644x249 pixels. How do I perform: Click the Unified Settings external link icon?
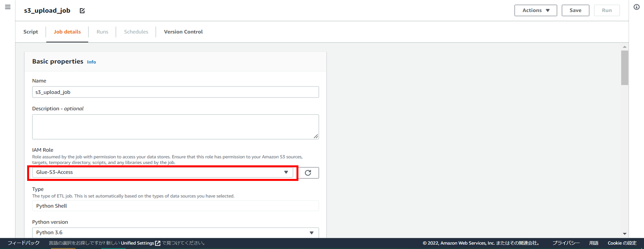pyautogui.click(x=158, y=243)
